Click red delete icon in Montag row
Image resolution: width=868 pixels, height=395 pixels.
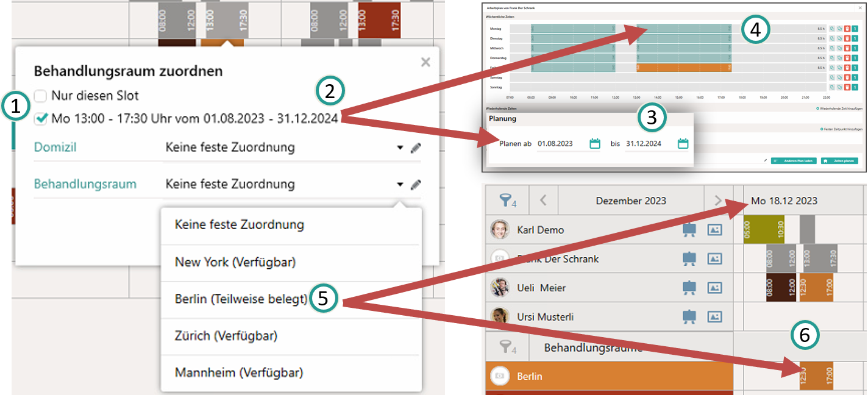[847, 29]
